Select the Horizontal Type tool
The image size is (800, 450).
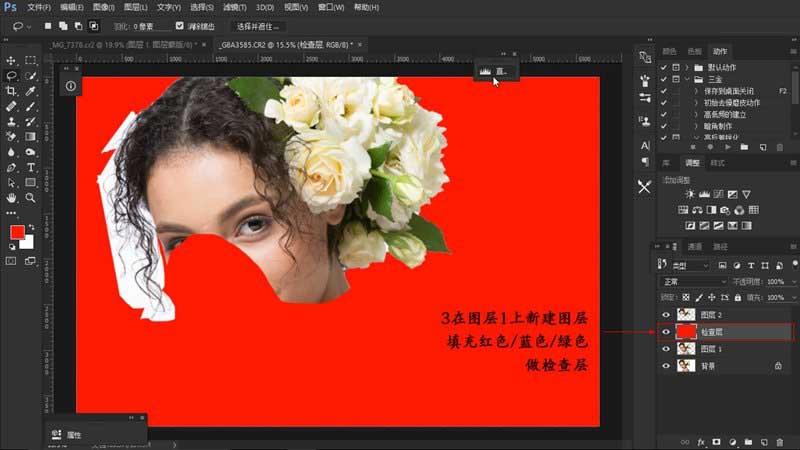(31, 167)
